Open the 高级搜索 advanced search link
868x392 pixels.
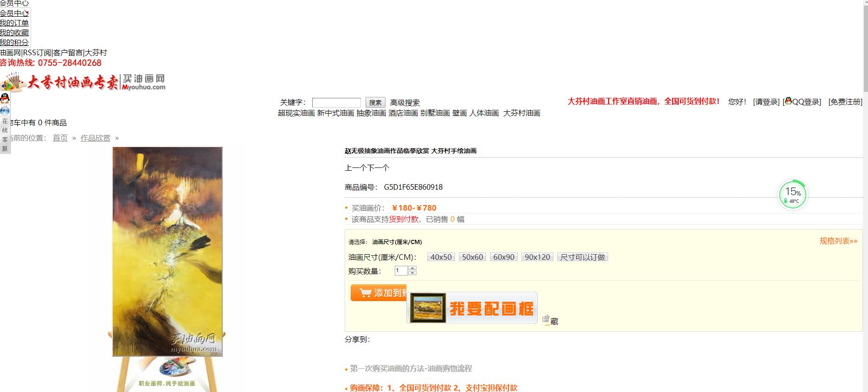pos(405,103)
